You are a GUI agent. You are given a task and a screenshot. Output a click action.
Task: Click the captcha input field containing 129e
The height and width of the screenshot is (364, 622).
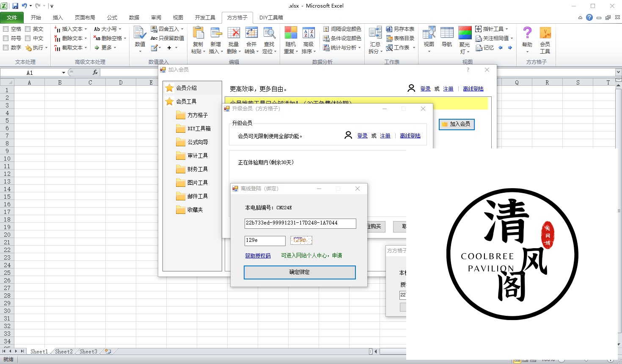pos(265,241)
